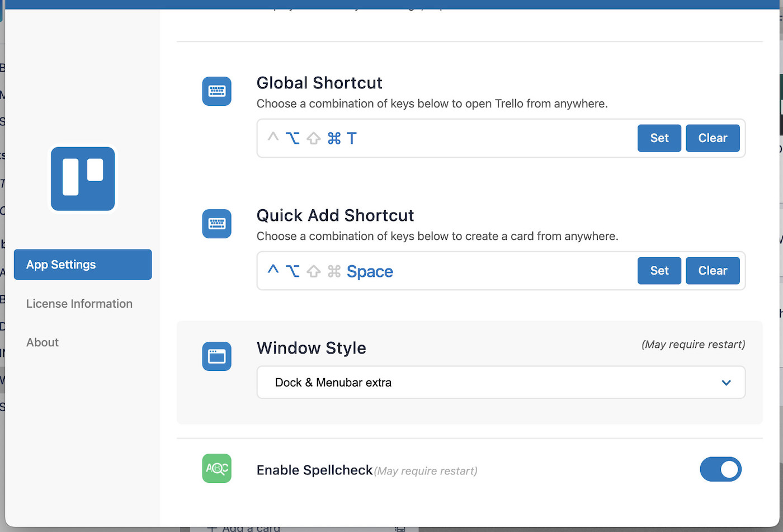Select the Option key symbol in Global Shortcut
Viewport: 783px width, 532px height.
click(x=293, y=138)
